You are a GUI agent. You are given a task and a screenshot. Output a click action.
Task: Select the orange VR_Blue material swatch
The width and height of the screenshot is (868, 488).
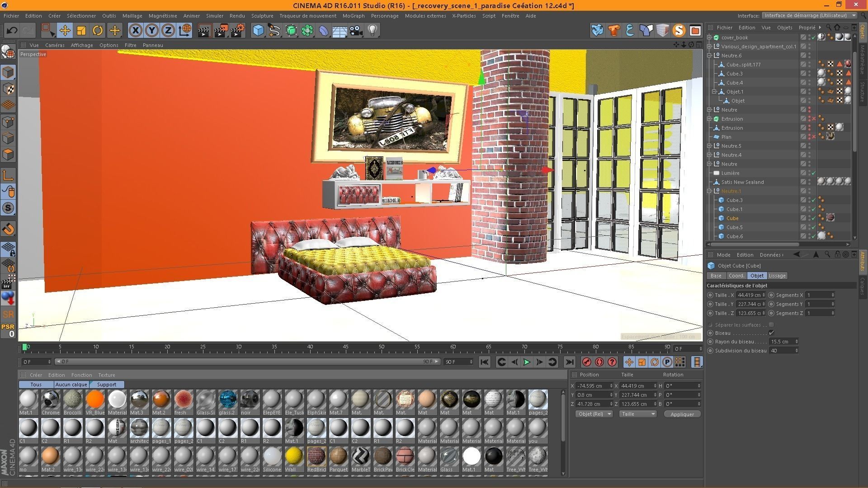point(95,400)
